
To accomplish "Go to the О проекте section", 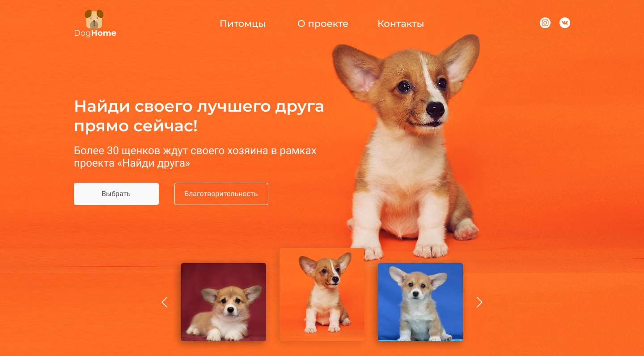I will [323, 24].
